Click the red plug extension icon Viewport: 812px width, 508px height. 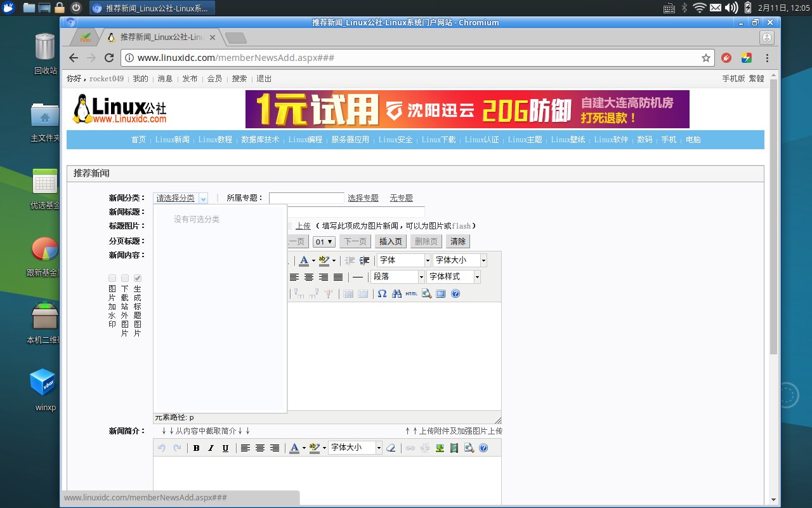[x=727, y=58]
